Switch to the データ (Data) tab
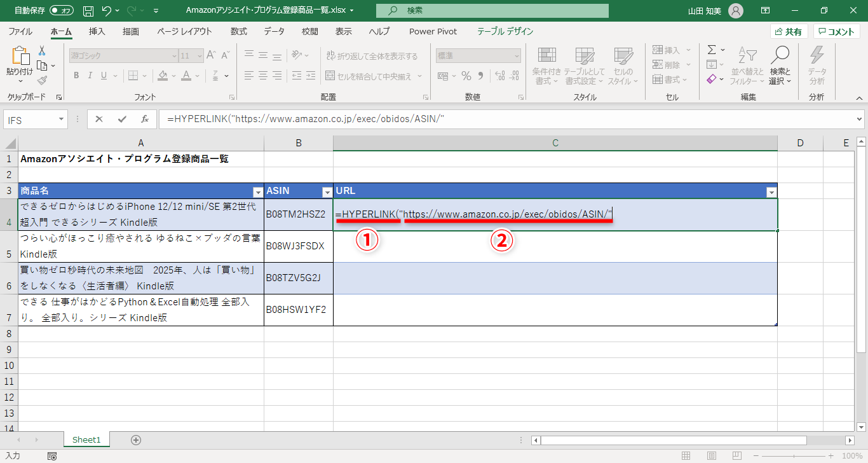The height and width of the screenshot is (463, 868). tap(275, 31)
